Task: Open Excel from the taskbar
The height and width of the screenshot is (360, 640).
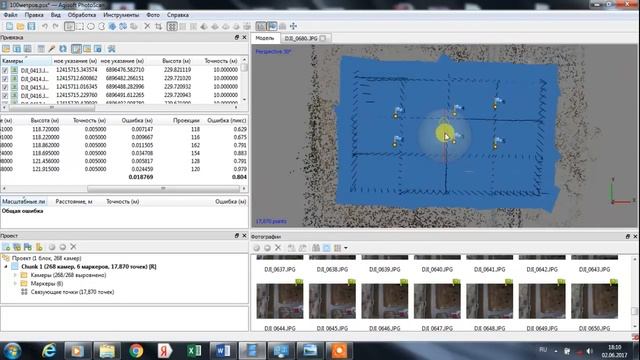Action: pos(194,351)
